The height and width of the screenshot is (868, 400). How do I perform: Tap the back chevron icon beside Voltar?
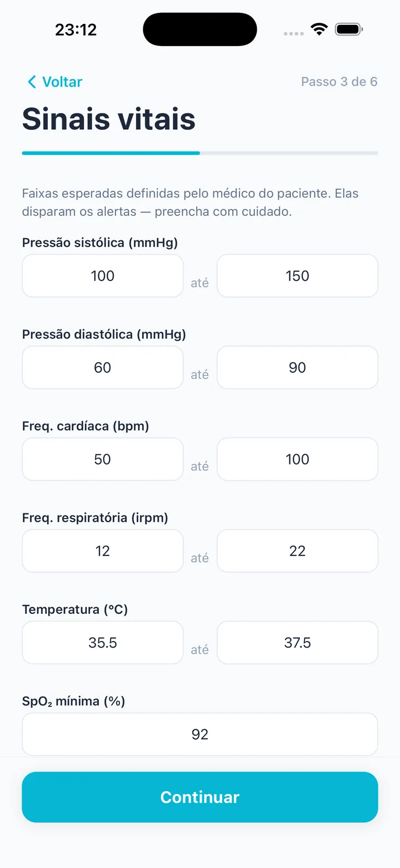click(x=32, y=82)
